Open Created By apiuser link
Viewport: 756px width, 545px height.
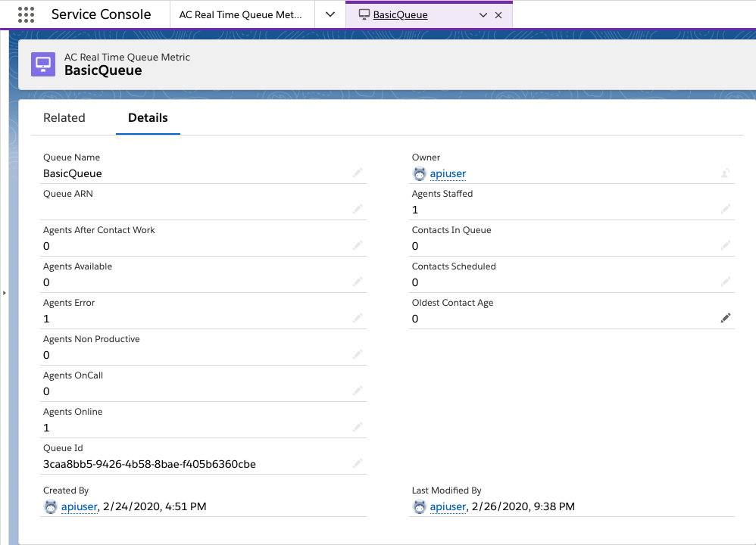click(80, 506)
